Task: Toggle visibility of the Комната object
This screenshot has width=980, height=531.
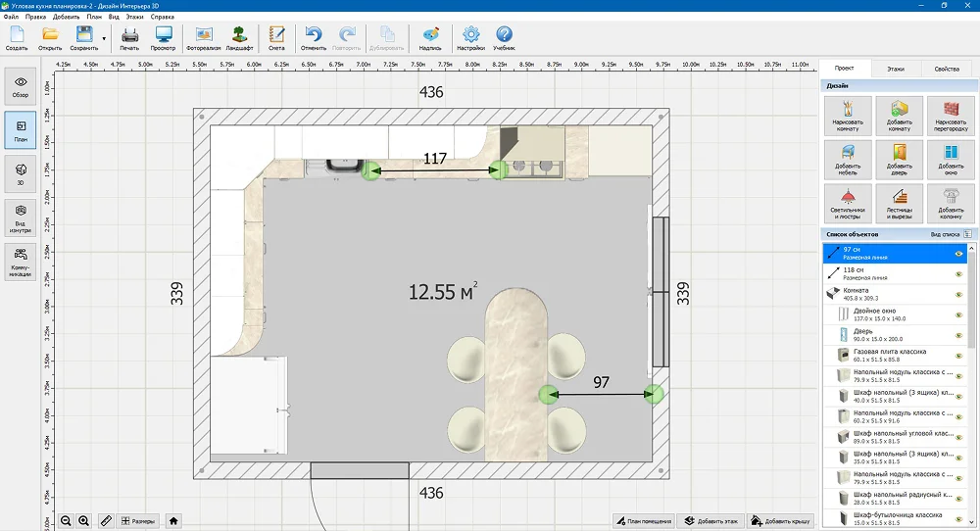Action: point(959,293)
